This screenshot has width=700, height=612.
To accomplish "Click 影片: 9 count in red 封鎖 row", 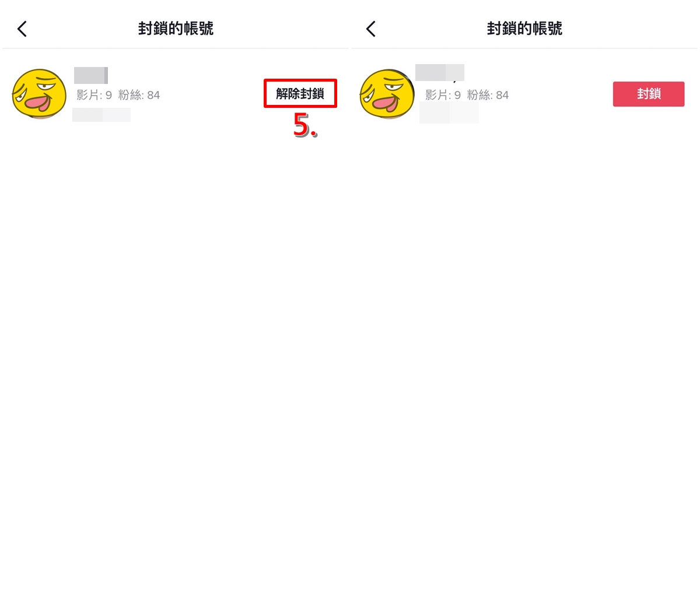I will (x=443, y=95).
